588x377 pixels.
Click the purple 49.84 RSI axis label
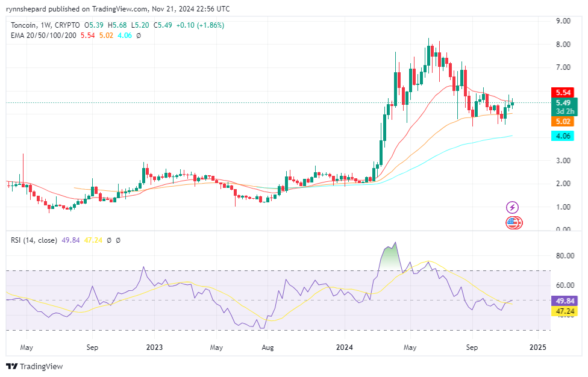click(566, 301)
